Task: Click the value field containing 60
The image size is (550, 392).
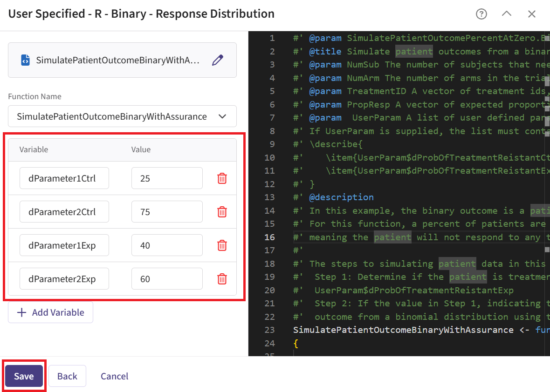Action: click(167, 279)
